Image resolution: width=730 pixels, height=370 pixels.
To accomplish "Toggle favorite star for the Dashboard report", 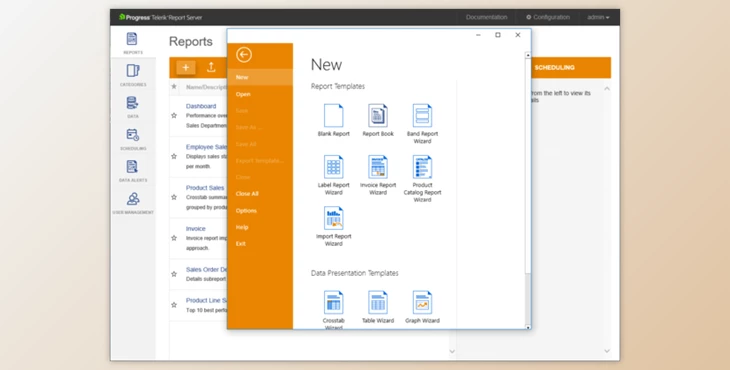I will click(x=174, y=115).
